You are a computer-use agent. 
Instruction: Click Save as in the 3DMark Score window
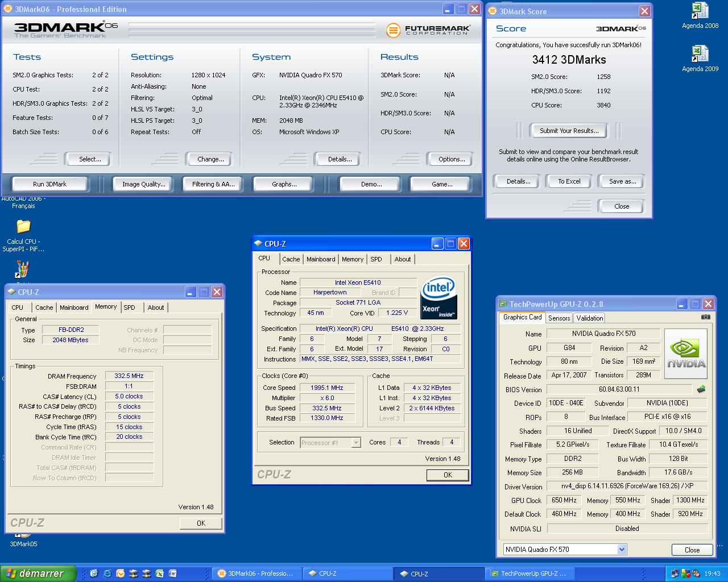pos(622,181)
